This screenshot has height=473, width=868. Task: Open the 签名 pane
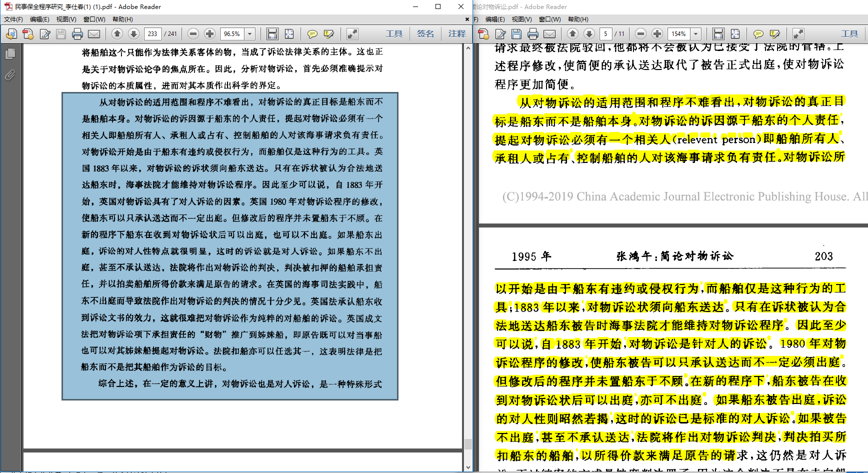click(425, 34)
